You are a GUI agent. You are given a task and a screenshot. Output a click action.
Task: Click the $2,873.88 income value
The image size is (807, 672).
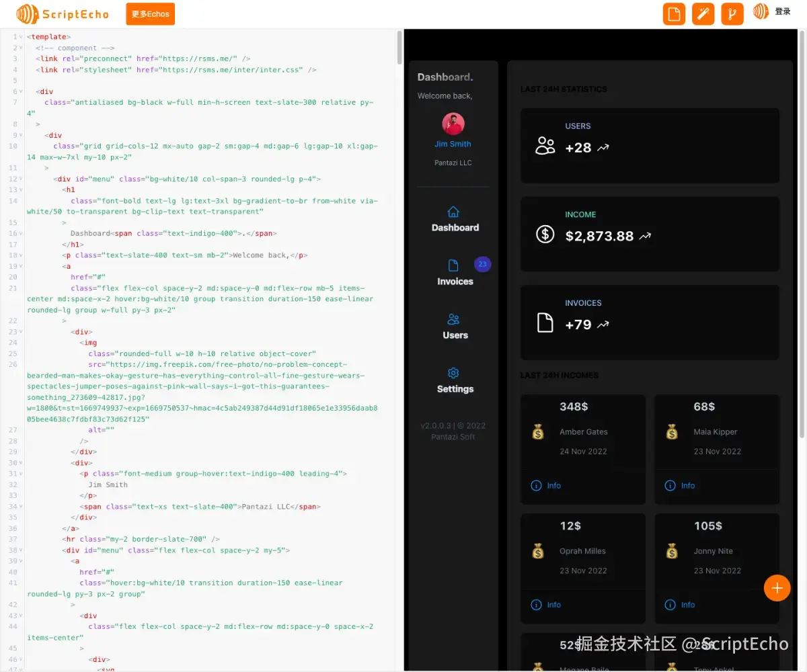click(x=600, y=237)
